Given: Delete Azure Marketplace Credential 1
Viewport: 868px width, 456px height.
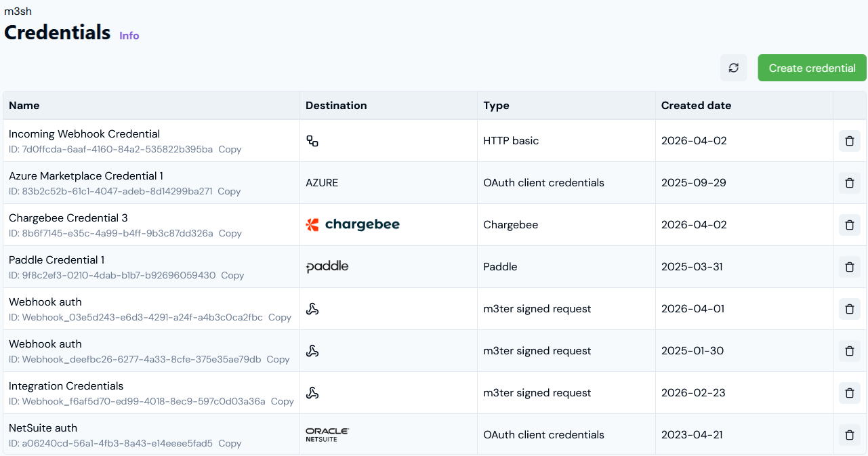Looking at the screenshot, I should (850, 183).
